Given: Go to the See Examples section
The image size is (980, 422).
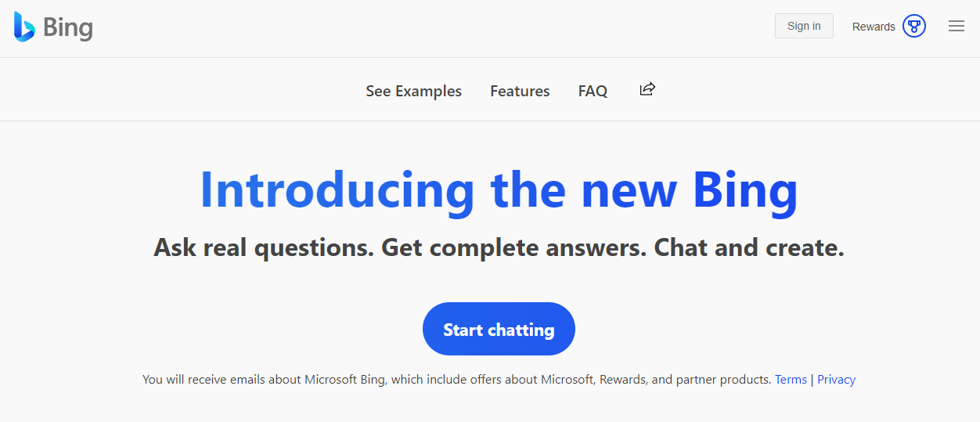Looking at the screenshot, I should click(x=414, y=92).
